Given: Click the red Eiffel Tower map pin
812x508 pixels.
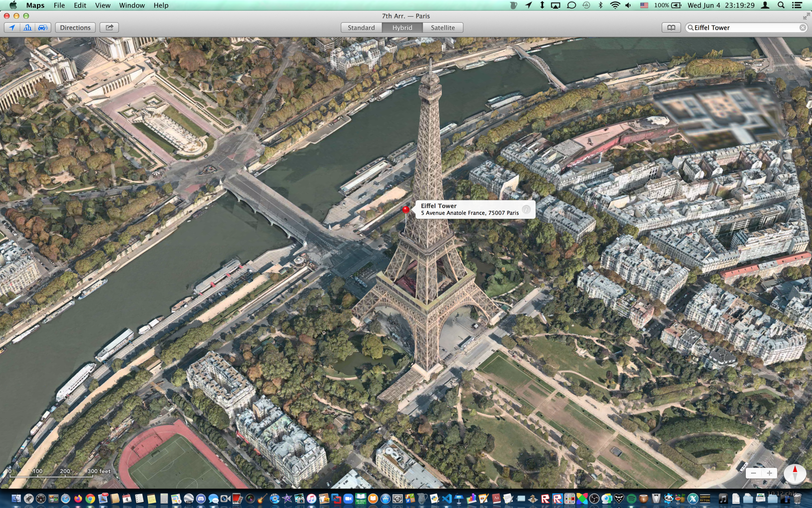Looking at the screenshot, I should pos(406,209).
